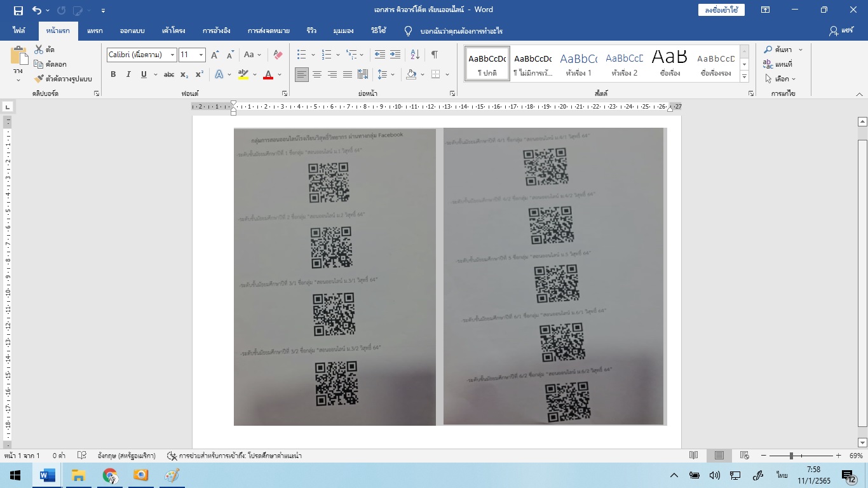Open the borders dropdown arrow
This screenshot has width=868, height=488.
[446, 74]
